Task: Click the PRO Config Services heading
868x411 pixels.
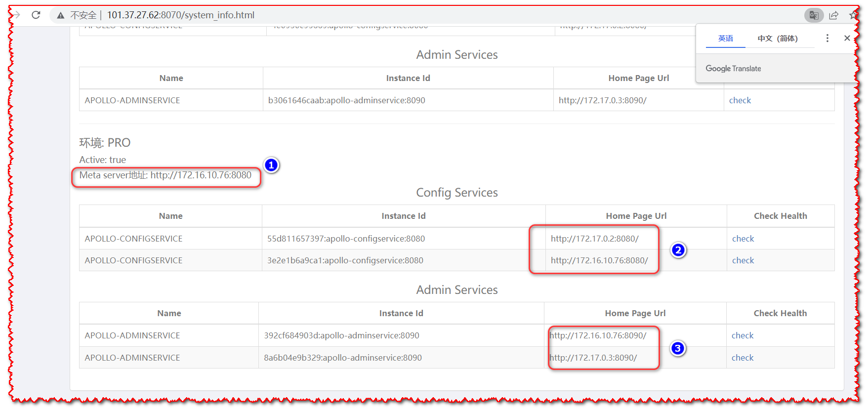Action: tap(457, 193)
